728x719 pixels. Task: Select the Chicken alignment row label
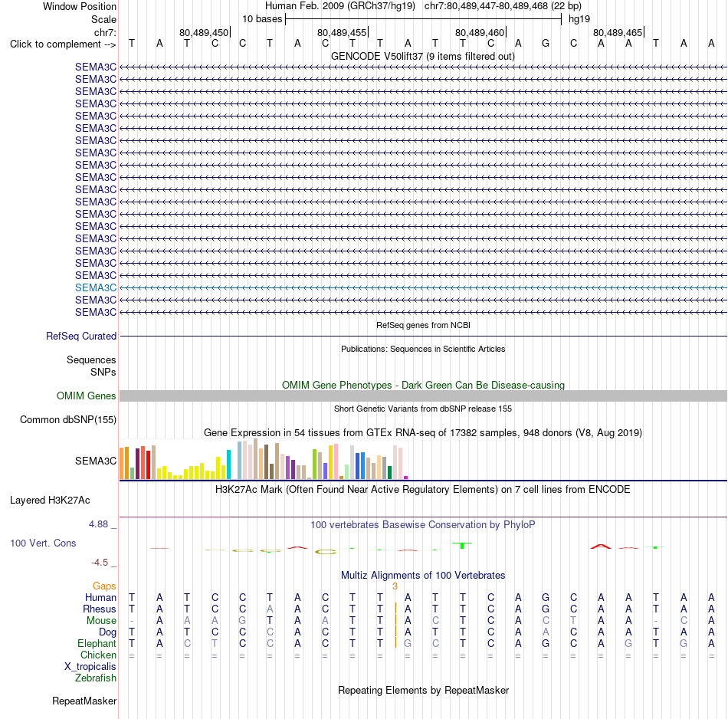pyautogui.click(x=98, y=655)
